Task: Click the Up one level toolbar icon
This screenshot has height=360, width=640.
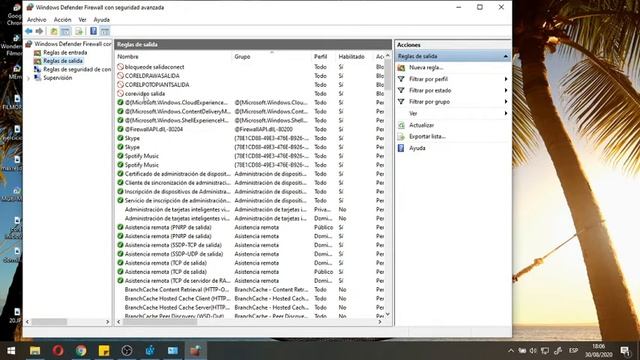Action: 54,31
